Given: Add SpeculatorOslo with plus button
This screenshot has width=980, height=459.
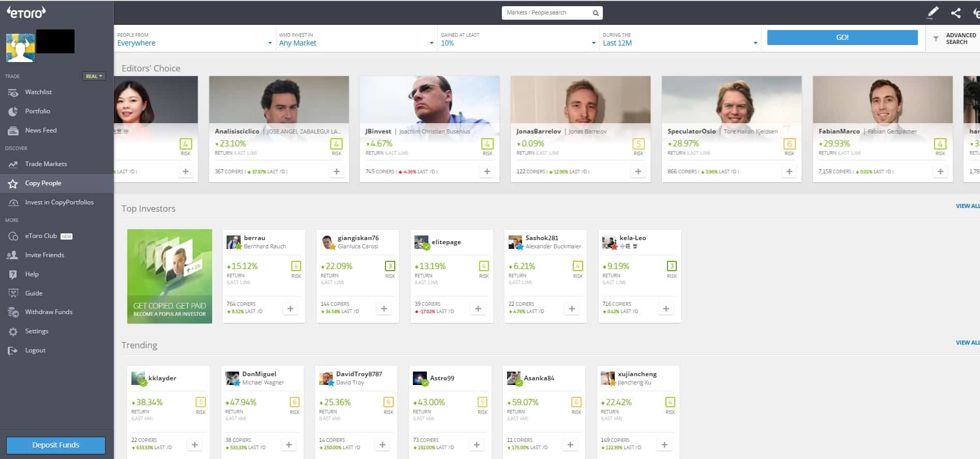Looking at the screenshot, I should point(789,171).
